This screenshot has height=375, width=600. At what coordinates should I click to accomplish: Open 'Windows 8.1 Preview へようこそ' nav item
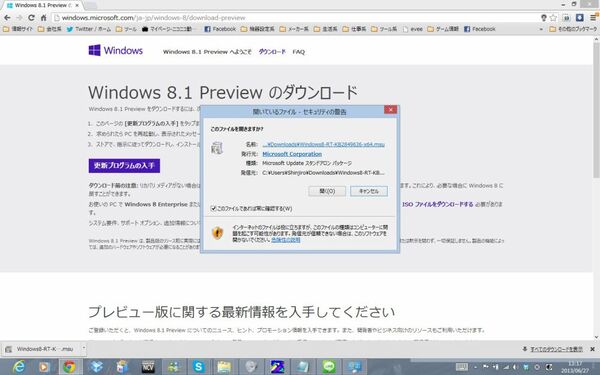[x=207, y=52]
